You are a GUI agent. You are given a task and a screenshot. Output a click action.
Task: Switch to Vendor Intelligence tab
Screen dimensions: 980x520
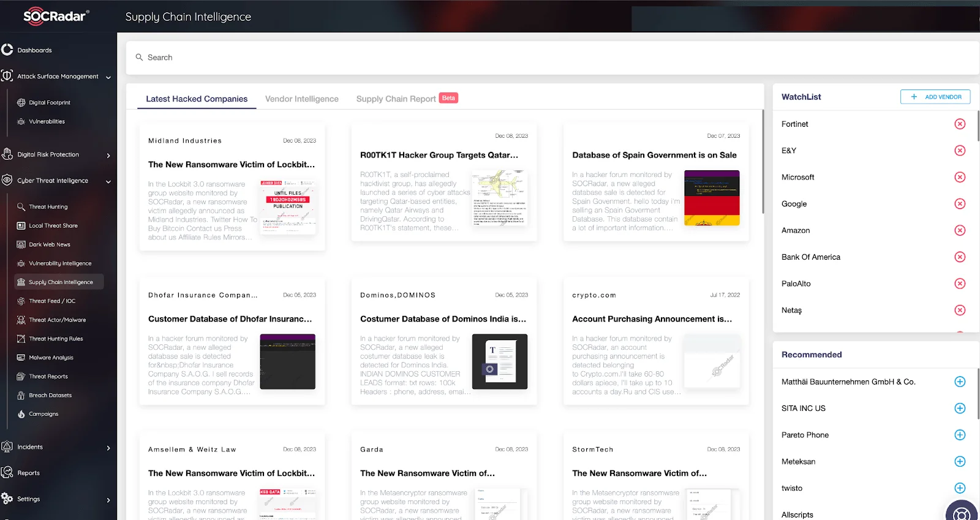(302, 99)
